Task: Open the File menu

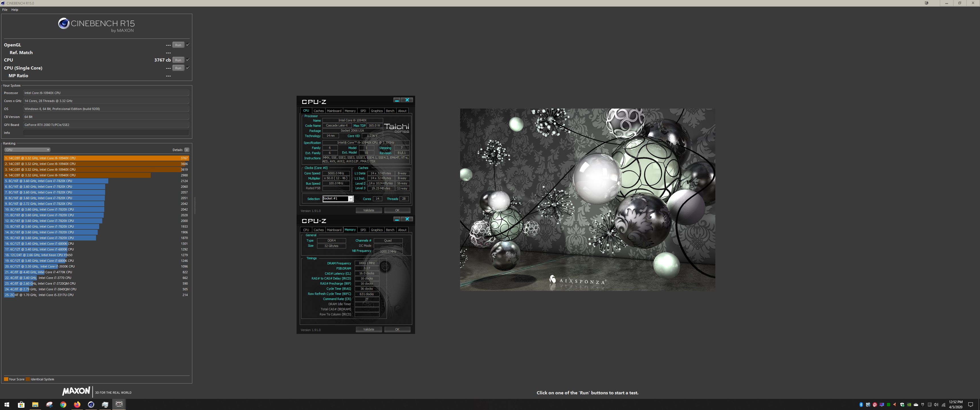Action: coord(5,10)
